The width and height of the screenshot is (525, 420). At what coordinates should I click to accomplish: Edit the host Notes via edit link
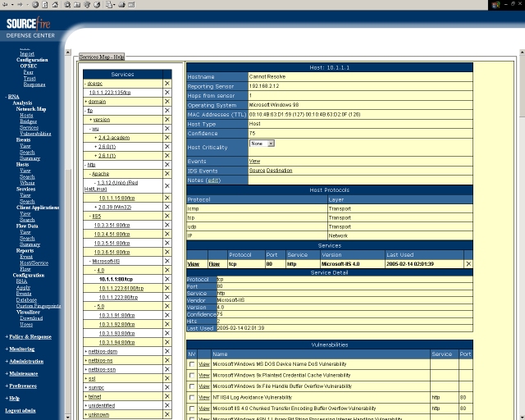pos(213,180)
